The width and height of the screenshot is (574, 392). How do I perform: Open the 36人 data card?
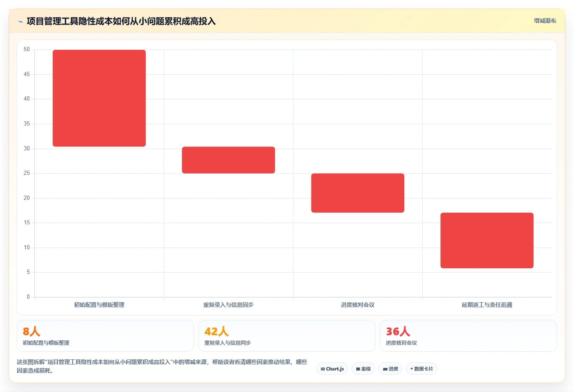[x=468, y=336]
